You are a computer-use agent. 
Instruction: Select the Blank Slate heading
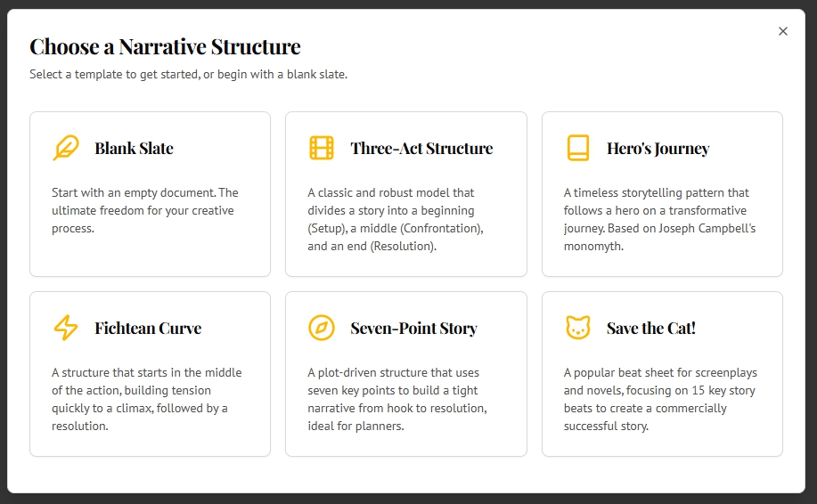134,149
